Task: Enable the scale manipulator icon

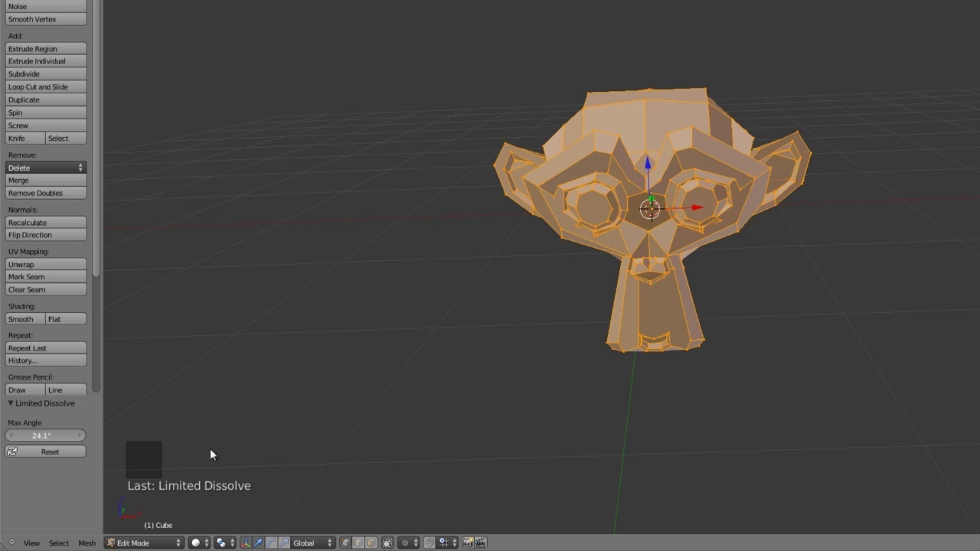Action: [x=283, y=543]
